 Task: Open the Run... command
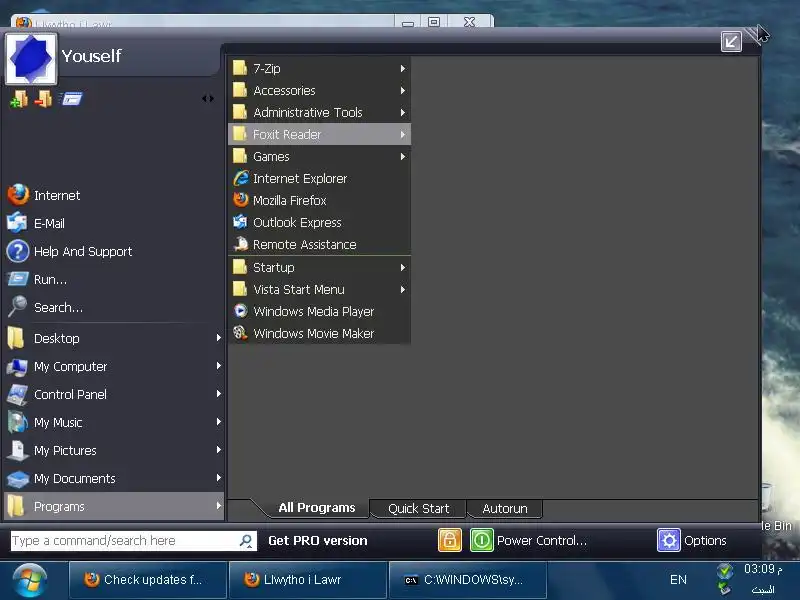pos(113,280)
